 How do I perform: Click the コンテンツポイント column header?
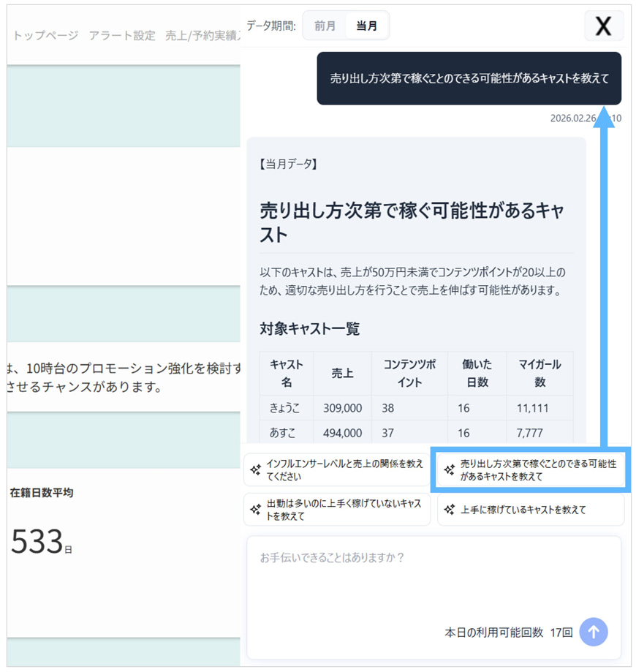click(x=409, y=373)
